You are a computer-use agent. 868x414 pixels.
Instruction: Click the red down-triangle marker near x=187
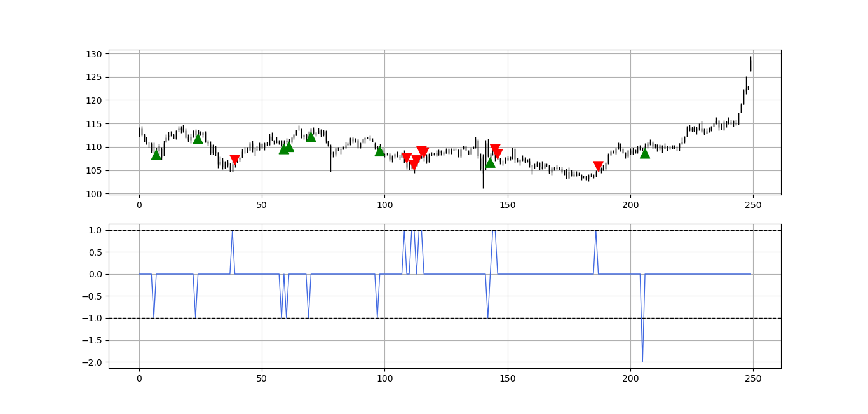coord(598,167)
